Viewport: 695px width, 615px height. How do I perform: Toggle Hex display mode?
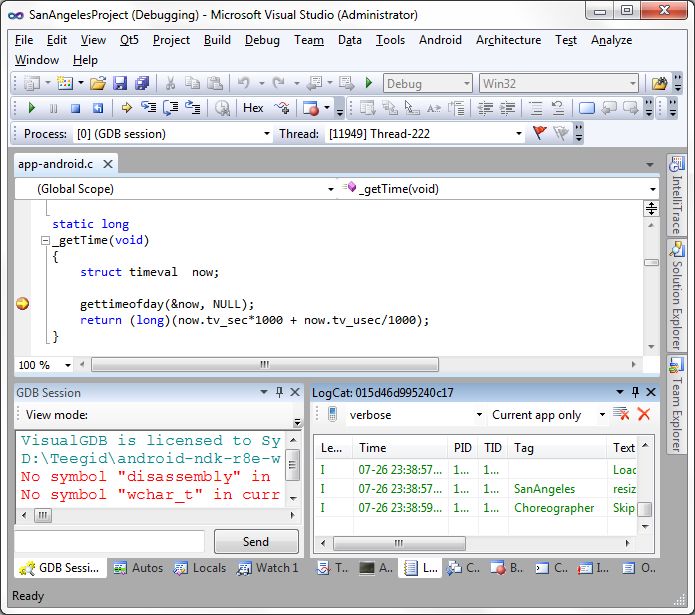253,108
